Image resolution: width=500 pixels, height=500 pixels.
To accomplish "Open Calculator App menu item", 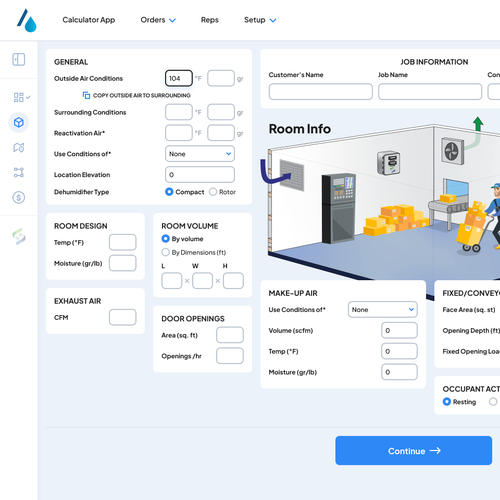I will [89, 20].
